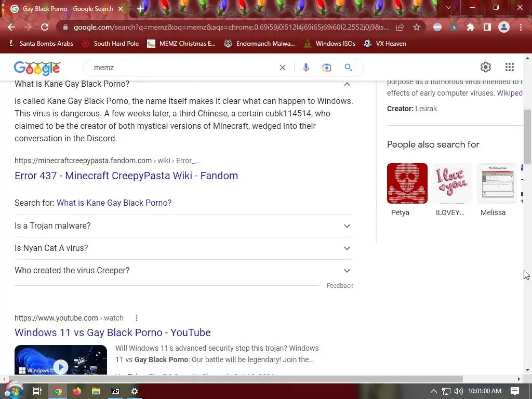This screenshot has height=399, width=532.
Task: Open the browser side panel
Action: pyautogui.click(x=487, y=27)
